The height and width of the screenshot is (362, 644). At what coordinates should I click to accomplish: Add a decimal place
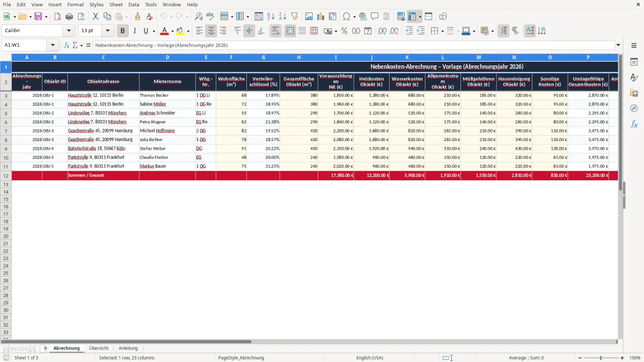382,31
